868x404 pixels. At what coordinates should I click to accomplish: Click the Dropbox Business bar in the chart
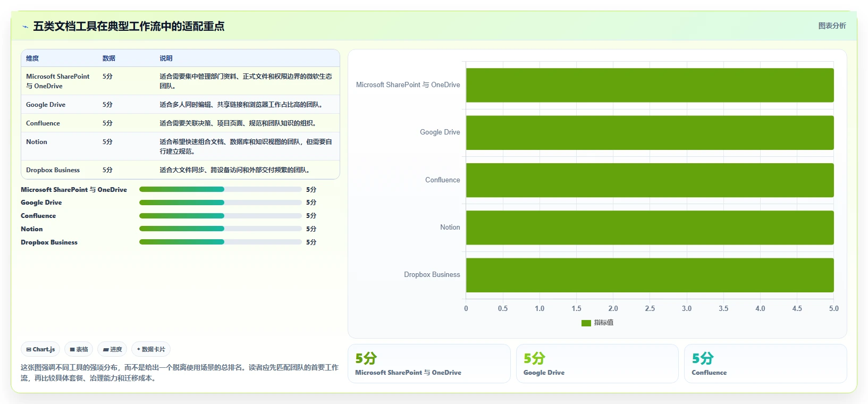650,275
